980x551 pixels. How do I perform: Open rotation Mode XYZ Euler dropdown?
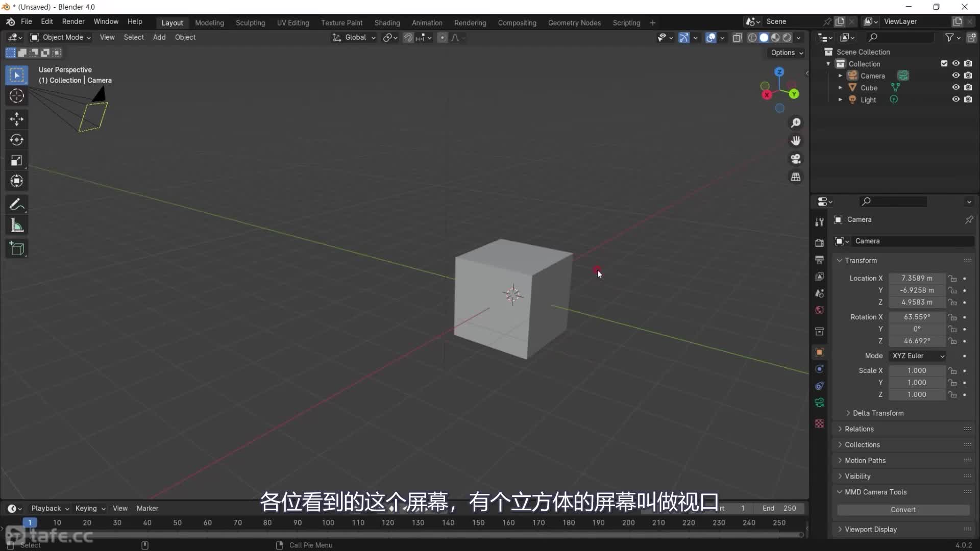(918, 356)
